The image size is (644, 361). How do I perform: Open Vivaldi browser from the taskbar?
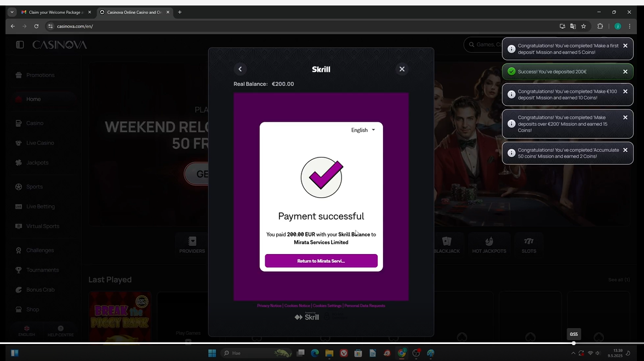pos(344,353)
